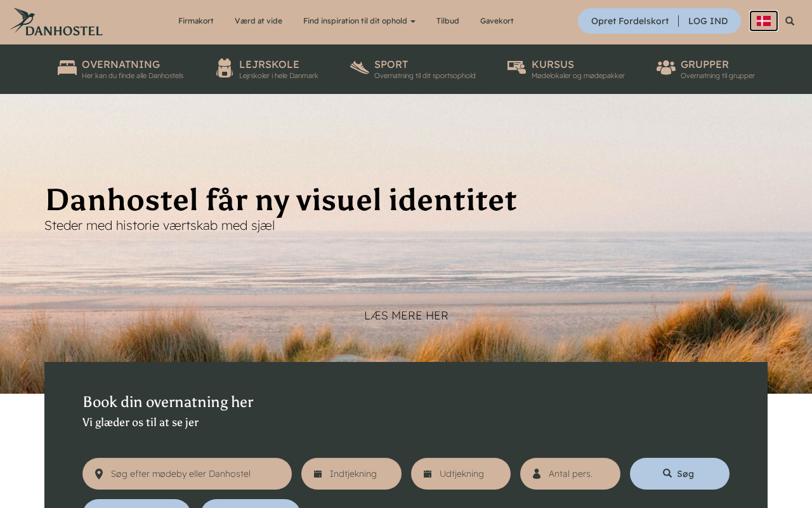812x508 pixels.
Task: Click the sneaker icon for Sport
Action: pos(360,67)
